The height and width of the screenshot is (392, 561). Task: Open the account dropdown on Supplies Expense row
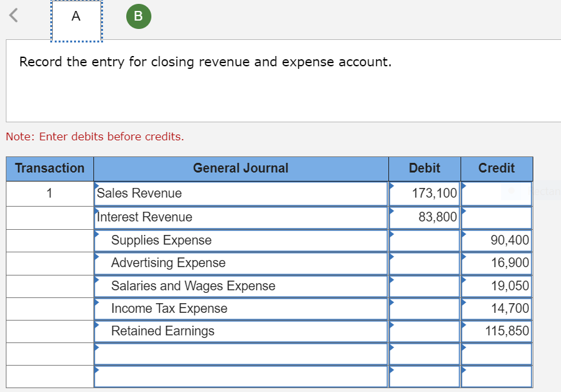point(97,236)
